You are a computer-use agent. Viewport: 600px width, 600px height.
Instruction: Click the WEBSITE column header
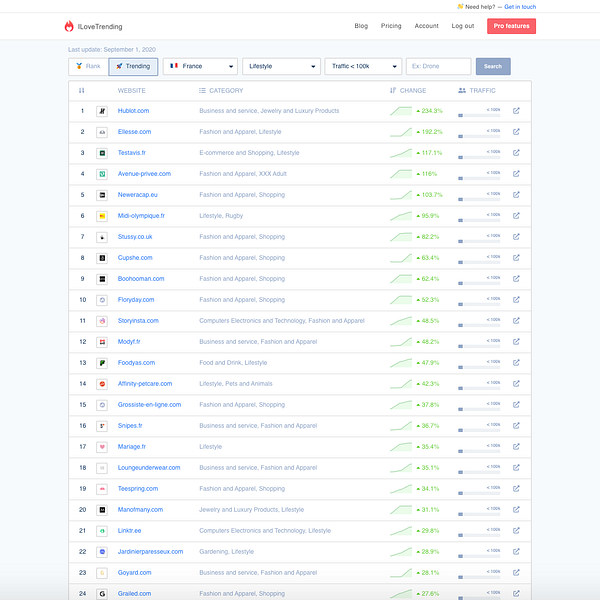coord(131,91)
